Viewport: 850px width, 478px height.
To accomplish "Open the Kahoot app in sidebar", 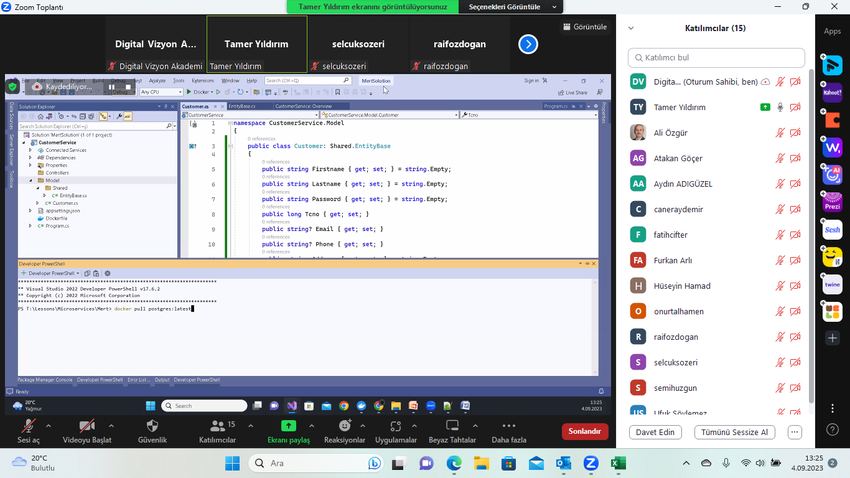I will (x=832, y=92).
